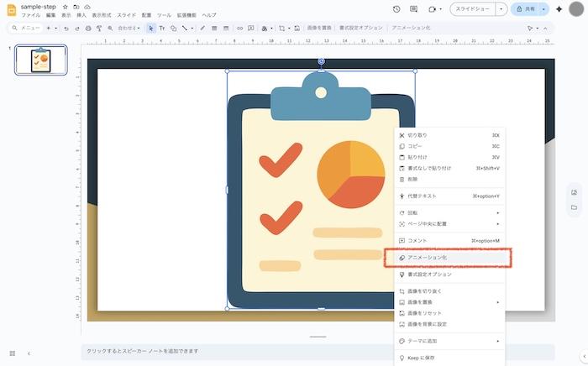Viewport: 588px width, 366px height.
Task: Click the Gemini sparkle icon
Action: click(559, 9)
